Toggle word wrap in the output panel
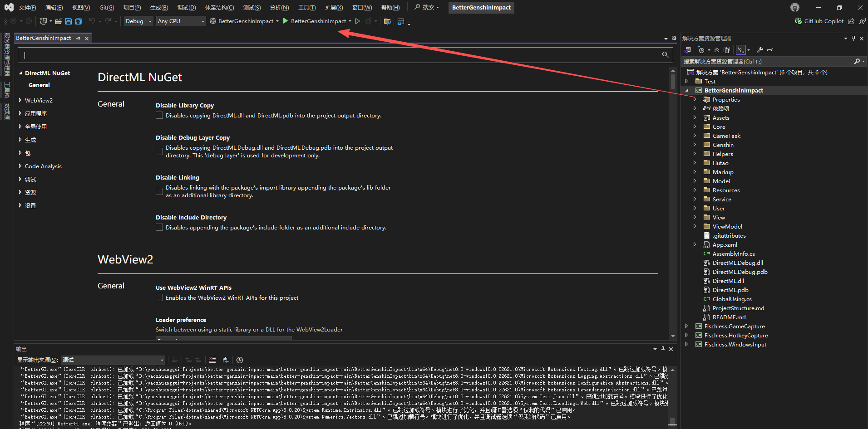Screen dimensions: 868x429 click(x=226, y=360)
